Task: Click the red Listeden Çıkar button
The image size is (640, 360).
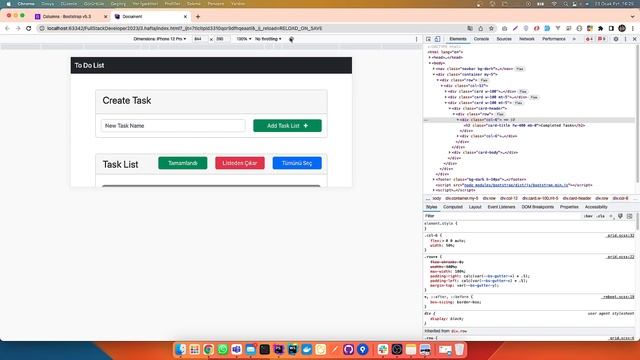Action: click(240, 163)
